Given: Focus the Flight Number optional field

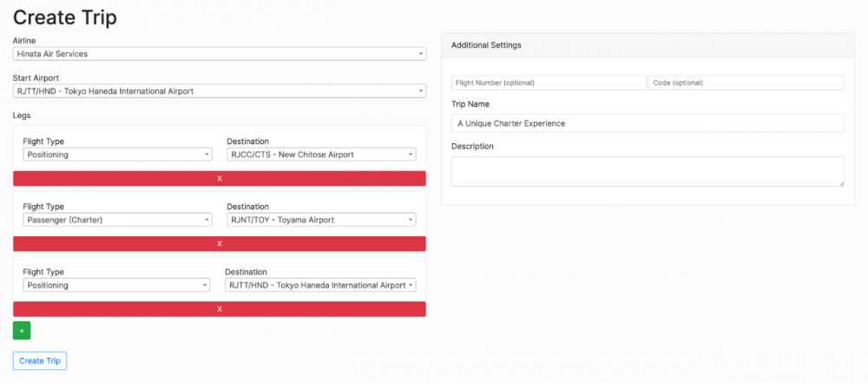Looking at the screenshot, I should [549, 83].
